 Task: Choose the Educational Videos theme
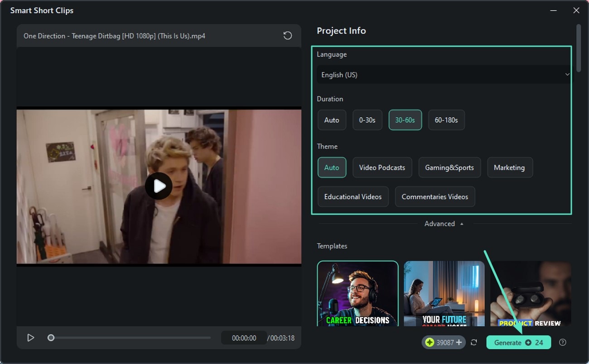(x=353, y=196)
